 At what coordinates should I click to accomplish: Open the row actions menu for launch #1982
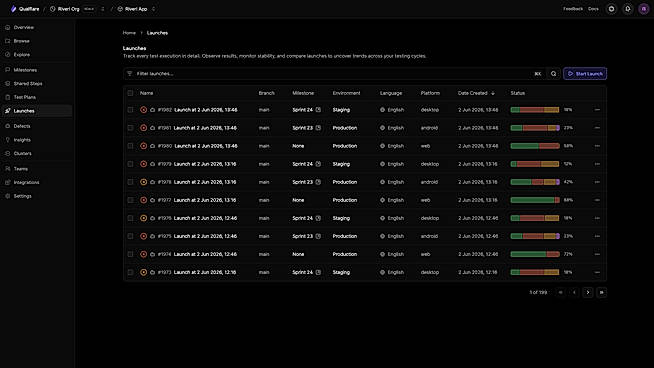click(597, 110)
